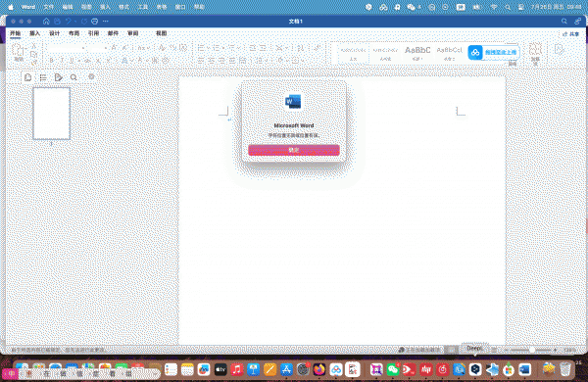Click the sidebar settings gear icon
The width and height of the screenshot is (588, 382).
coord(91,76)
